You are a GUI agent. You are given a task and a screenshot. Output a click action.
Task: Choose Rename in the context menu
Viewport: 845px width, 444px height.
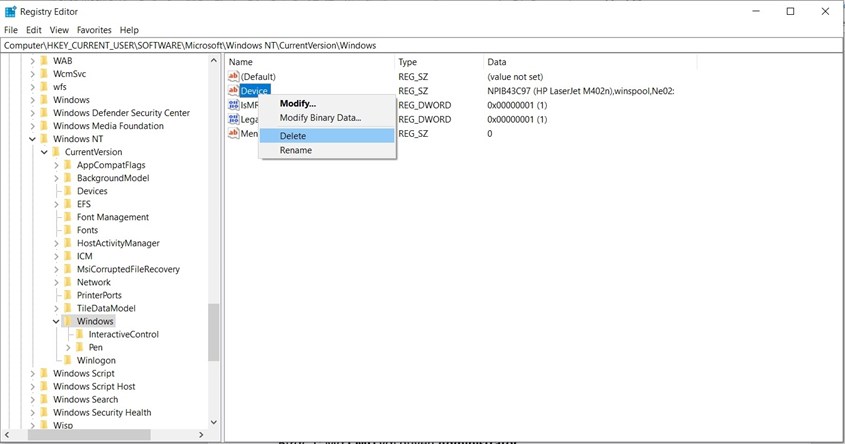327,150
